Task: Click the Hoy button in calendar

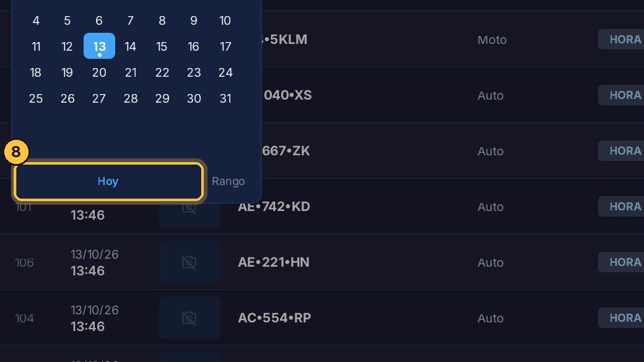Action: (108, 181)
